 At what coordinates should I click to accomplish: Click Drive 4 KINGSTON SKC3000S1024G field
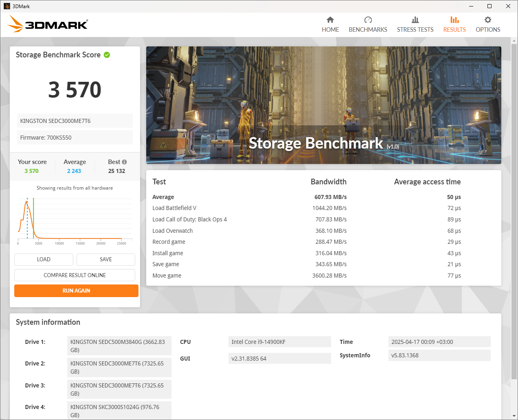[x=119, y=411]
